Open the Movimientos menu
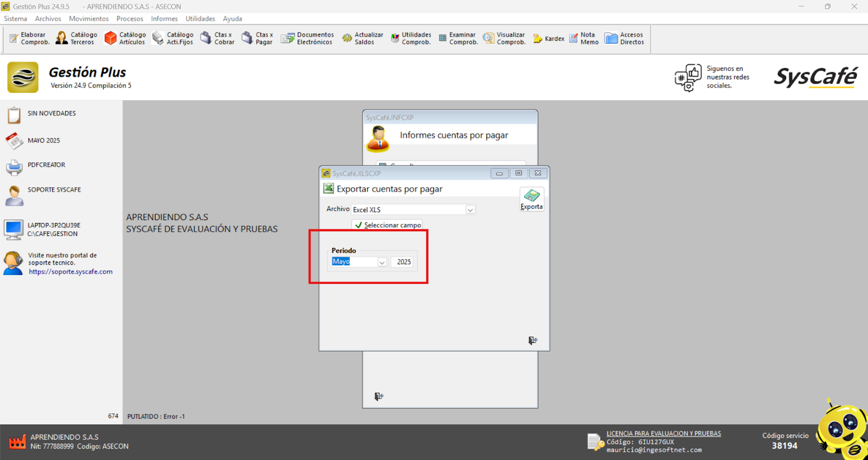This screenshot has width=868, height=460. click(88, 18)
